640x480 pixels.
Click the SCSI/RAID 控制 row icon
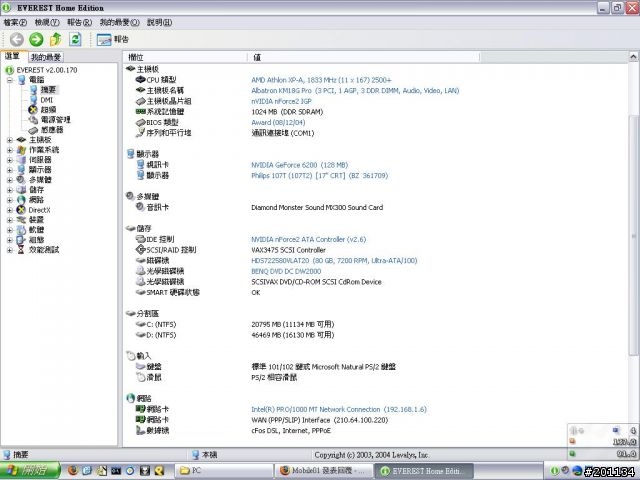[140, 249]
